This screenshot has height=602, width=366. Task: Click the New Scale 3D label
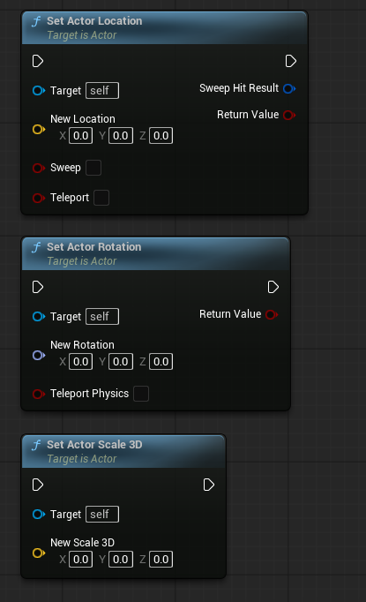pos(82,542)
